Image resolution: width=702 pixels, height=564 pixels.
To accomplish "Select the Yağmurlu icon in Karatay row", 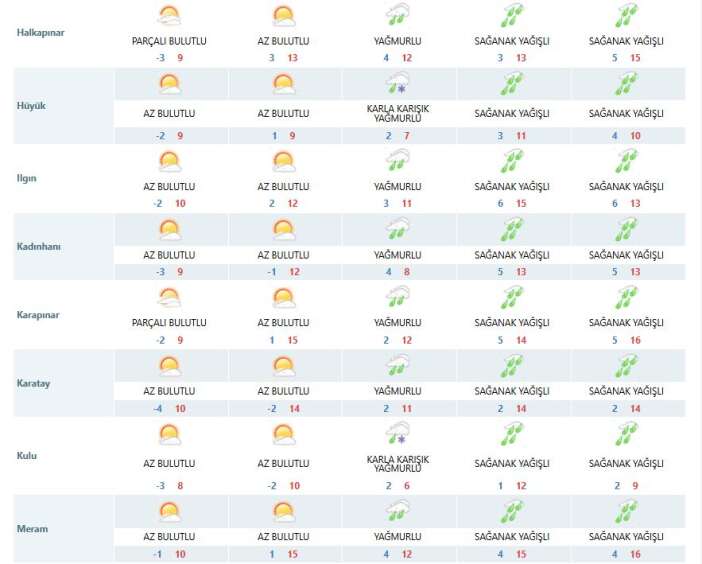I will (397, 365).
